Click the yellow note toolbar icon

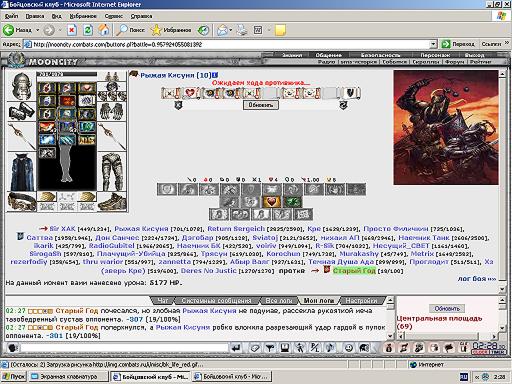click(280, 30)
